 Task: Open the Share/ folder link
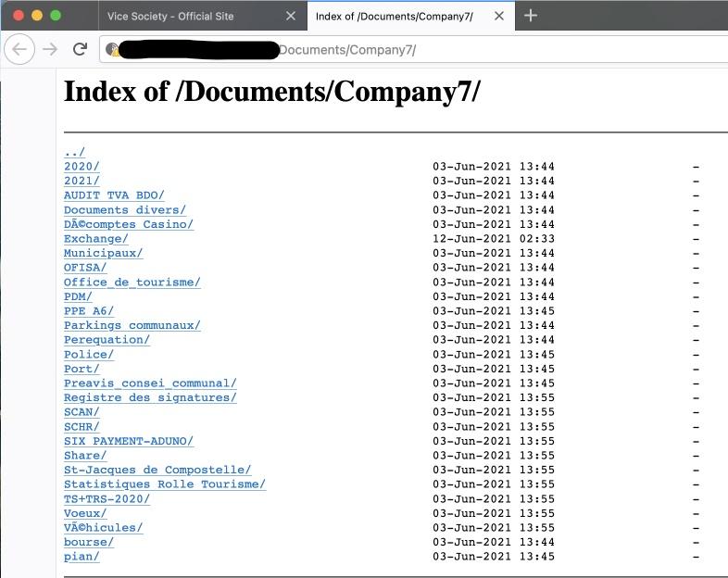85,455
